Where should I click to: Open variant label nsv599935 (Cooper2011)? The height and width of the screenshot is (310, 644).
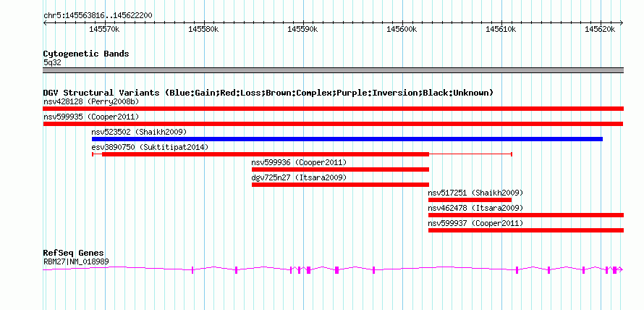point(91,117)
